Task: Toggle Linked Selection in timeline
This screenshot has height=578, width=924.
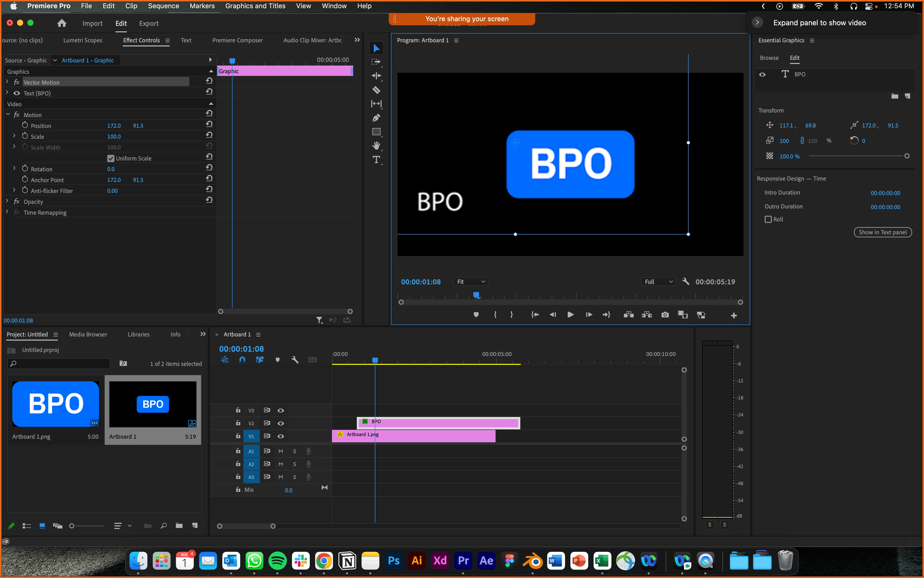Action: click(x=260, y=360)
